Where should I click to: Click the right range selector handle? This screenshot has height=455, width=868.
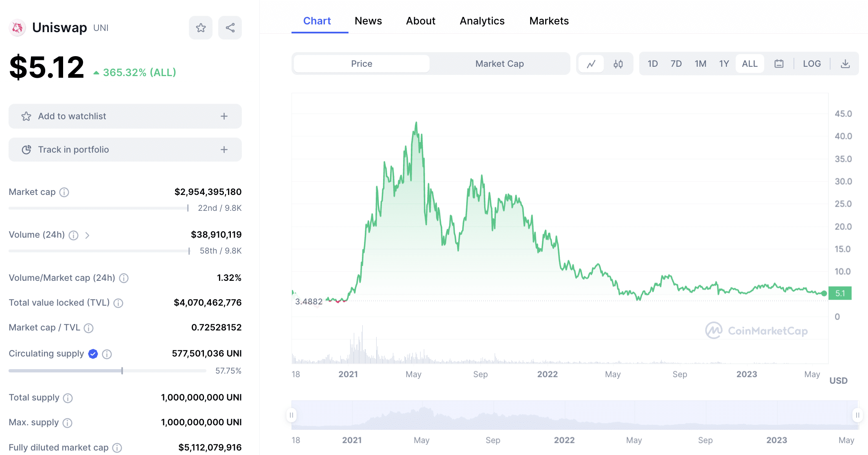(x=857, y=416)
